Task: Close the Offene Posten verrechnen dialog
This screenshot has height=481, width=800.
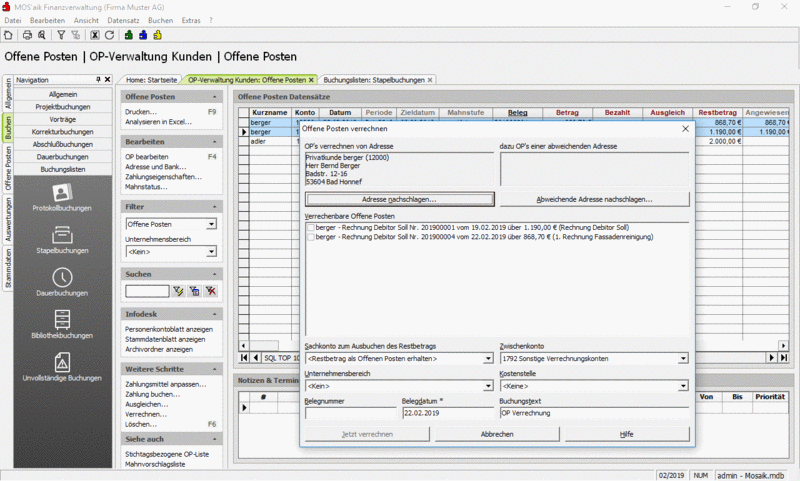Action: (685, 129)
